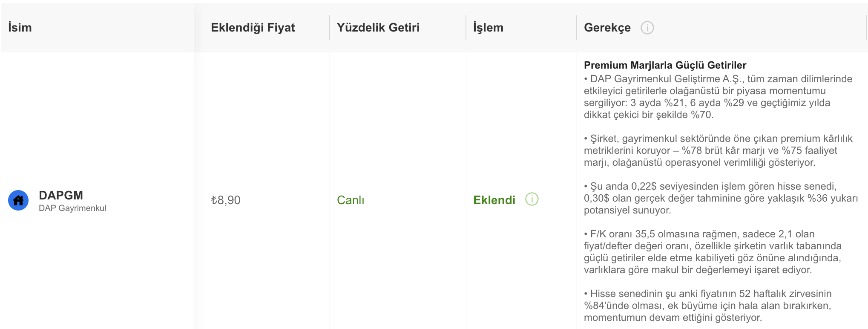Open the info icon next to Gerekçe
This screenshot has height=329, width=868.
pos(647,28)
